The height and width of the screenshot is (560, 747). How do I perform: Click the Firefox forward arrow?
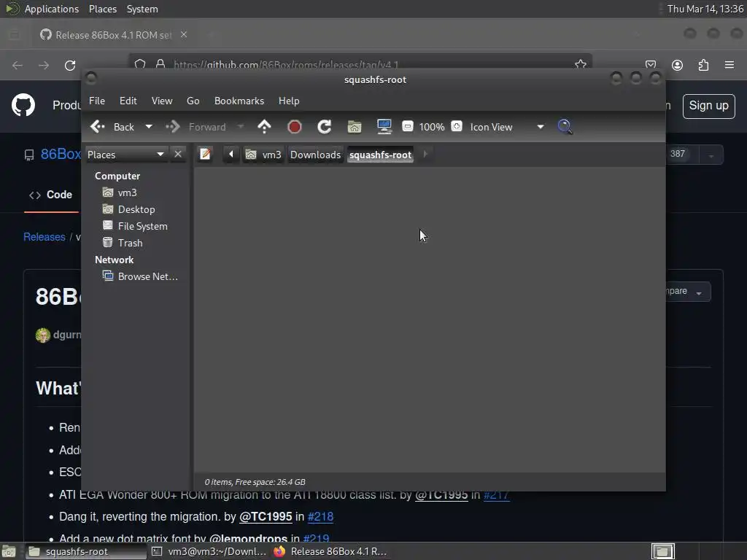[44, 65]
